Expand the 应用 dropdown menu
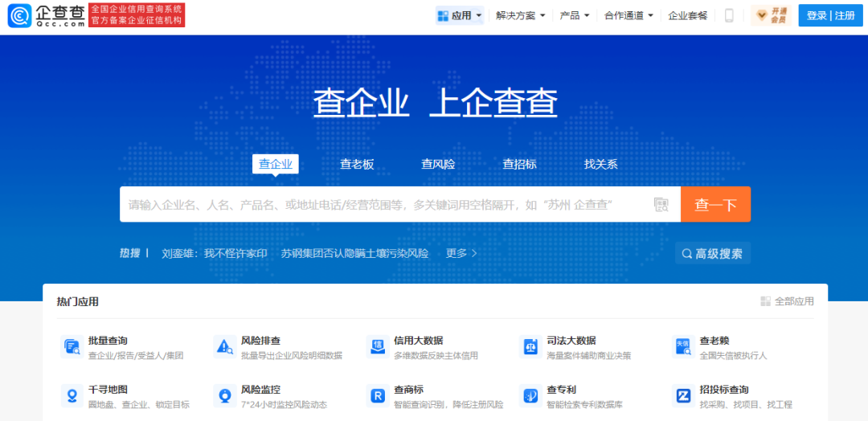 click(460, 15)
